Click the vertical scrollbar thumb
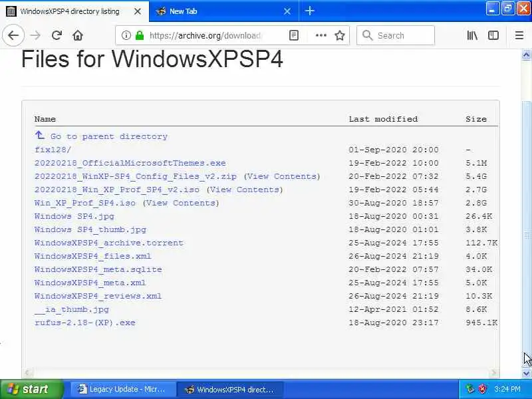 (526, 234)
